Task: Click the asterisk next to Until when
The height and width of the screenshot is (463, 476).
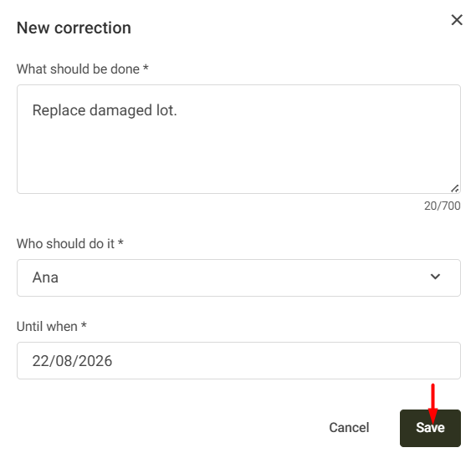Action: click(x=84, y=325)
